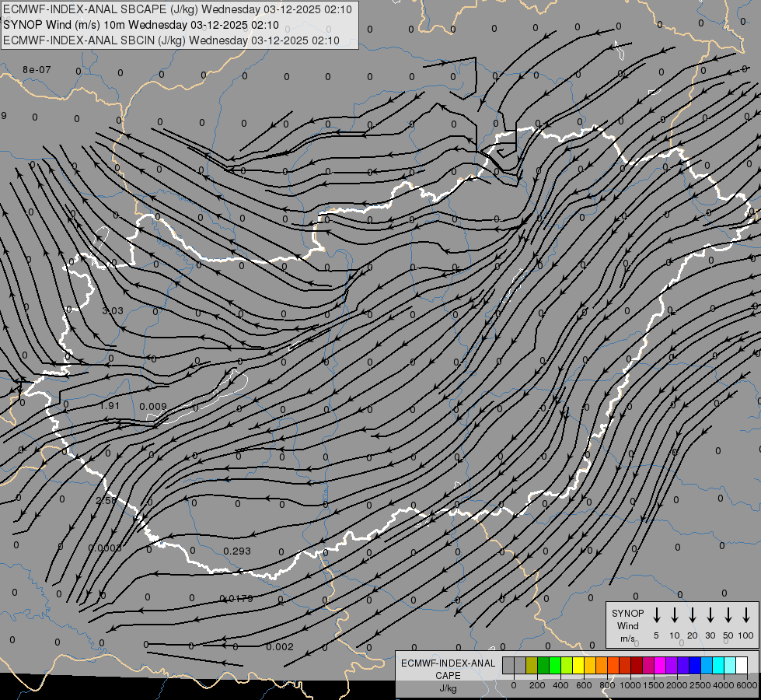Pick the olive swatch in the CAPE legend
The height and width of the screenshot is (700, 761).
[x=532, y=665]
